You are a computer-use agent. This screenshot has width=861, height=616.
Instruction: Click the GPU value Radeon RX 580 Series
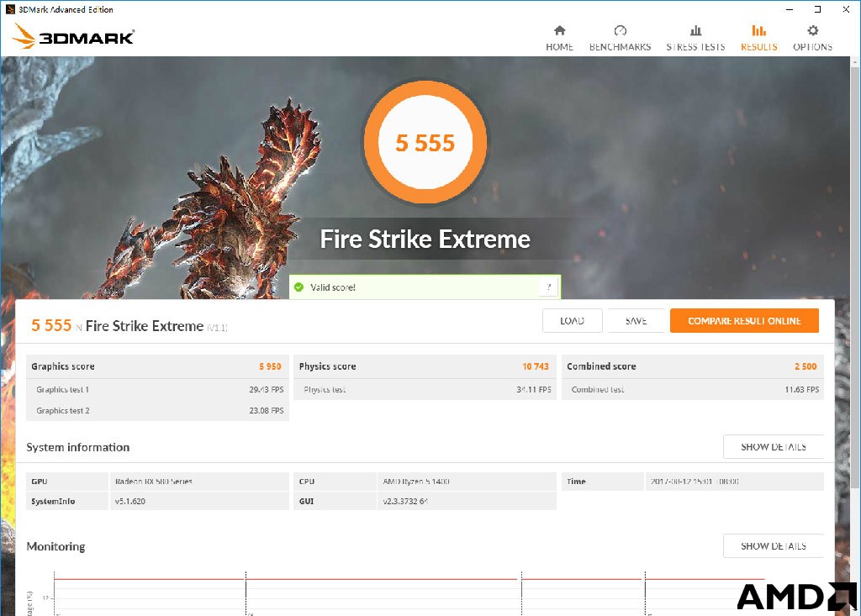pos(154,482)
